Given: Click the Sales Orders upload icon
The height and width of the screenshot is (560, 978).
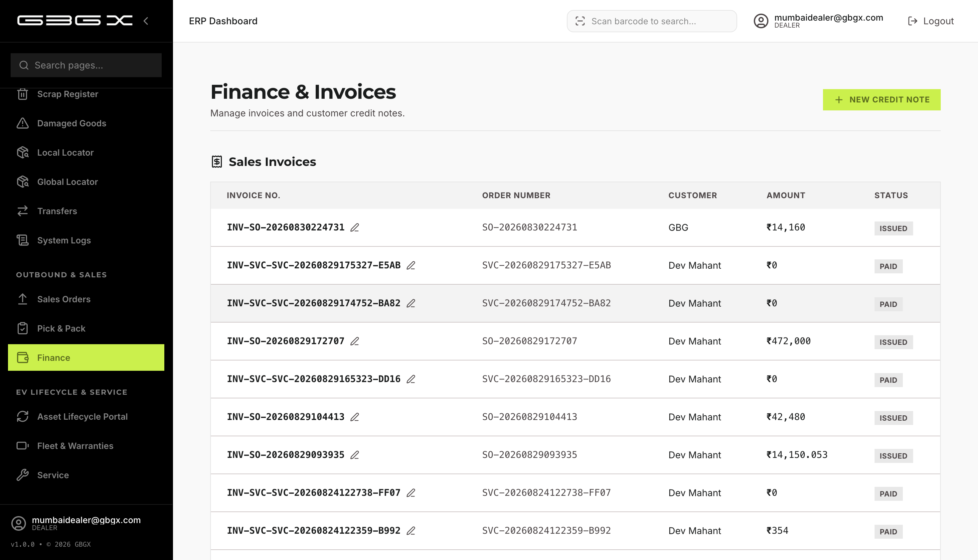Looking at the screenshot, I should point(23,299).
